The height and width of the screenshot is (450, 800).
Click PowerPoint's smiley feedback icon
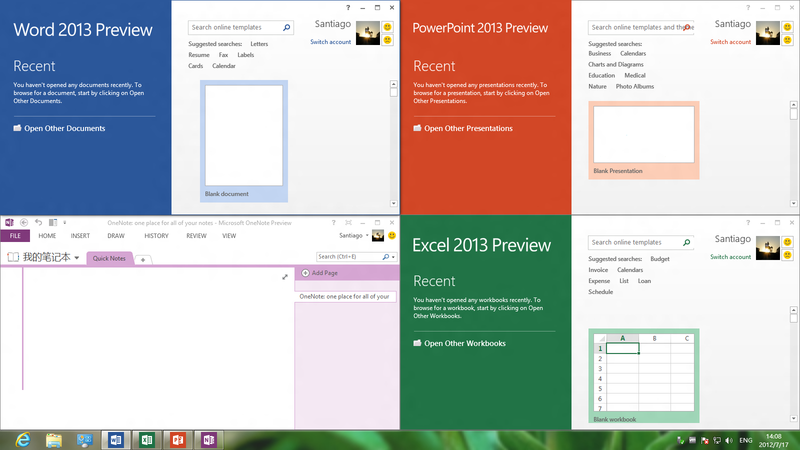[788, 27]
